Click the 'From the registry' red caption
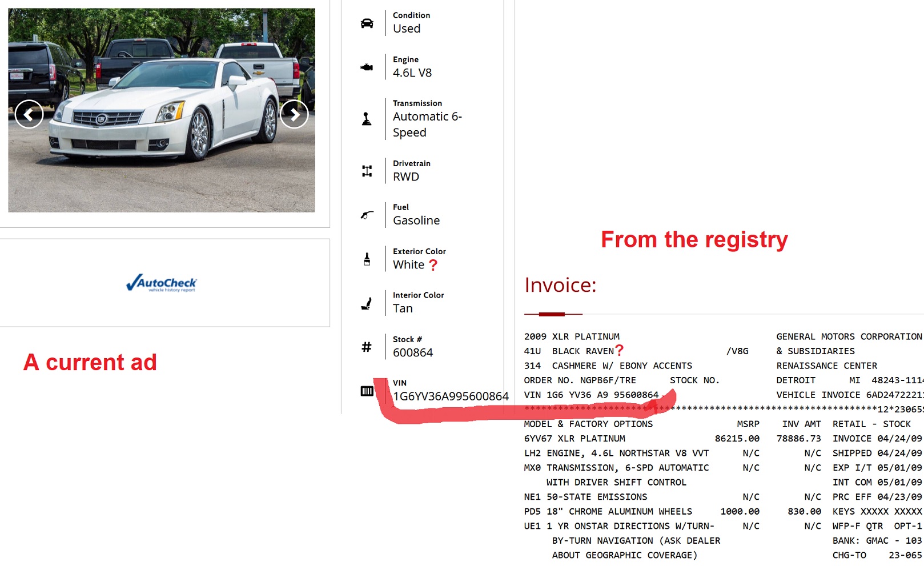 click(x=694, y=240)
